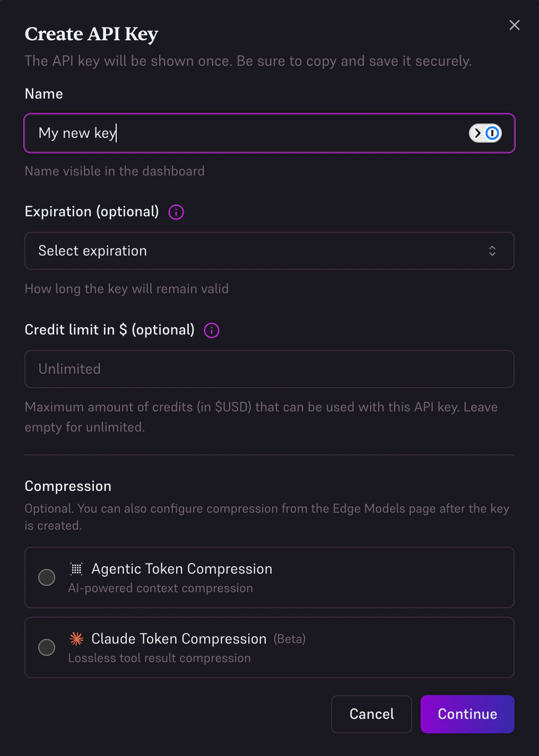Click the (Beta) label on Claude compression
The height and width of the screenshot is (756, 539).
click(x=290, y=639)
